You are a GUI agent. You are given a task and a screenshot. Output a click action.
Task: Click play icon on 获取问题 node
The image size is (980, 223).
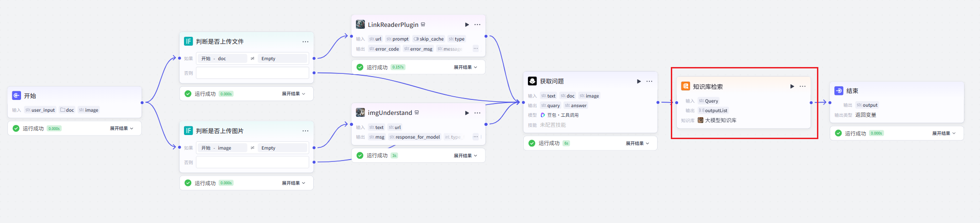(639, 82)
